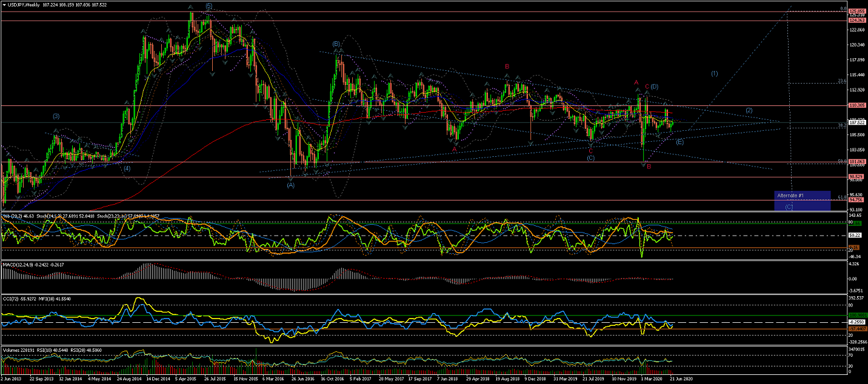This screenshot has height=384, width=868.
Task: Select the blue (E) wave label
Action: pos(679,142)
